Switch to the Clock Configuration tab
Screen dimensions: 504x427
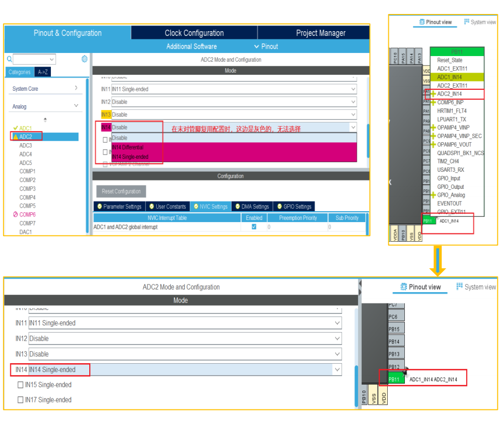194,33
